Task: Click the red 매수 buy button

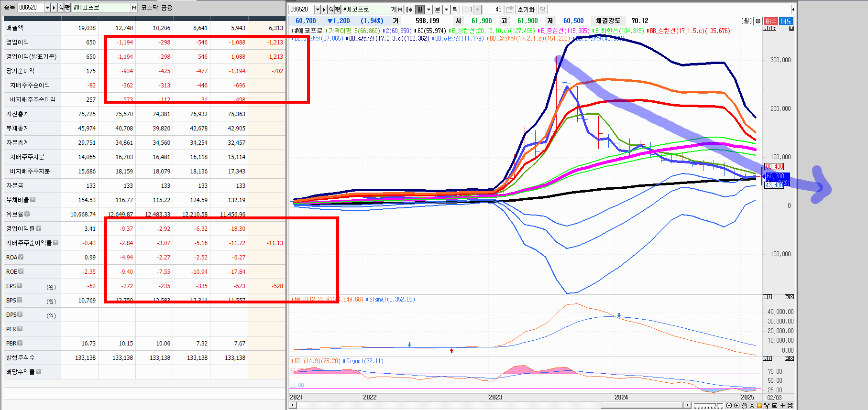Action: point(771,21)
